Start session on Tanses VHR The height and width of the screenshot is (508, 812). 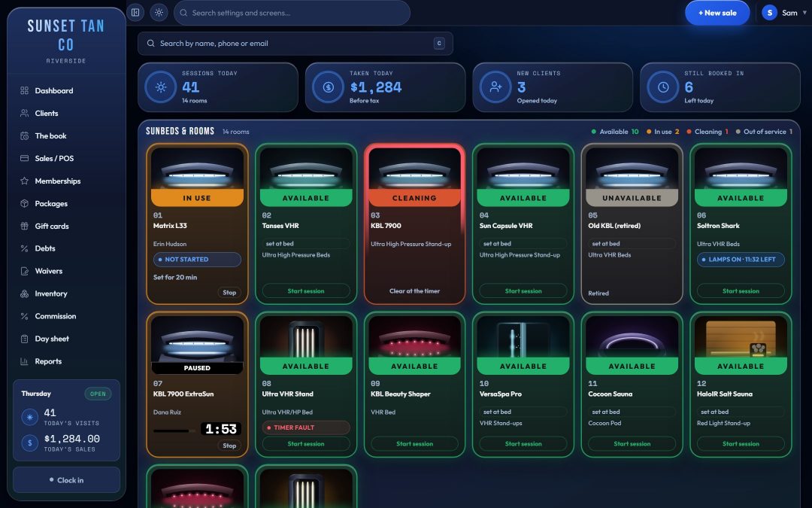pos(306,291)
